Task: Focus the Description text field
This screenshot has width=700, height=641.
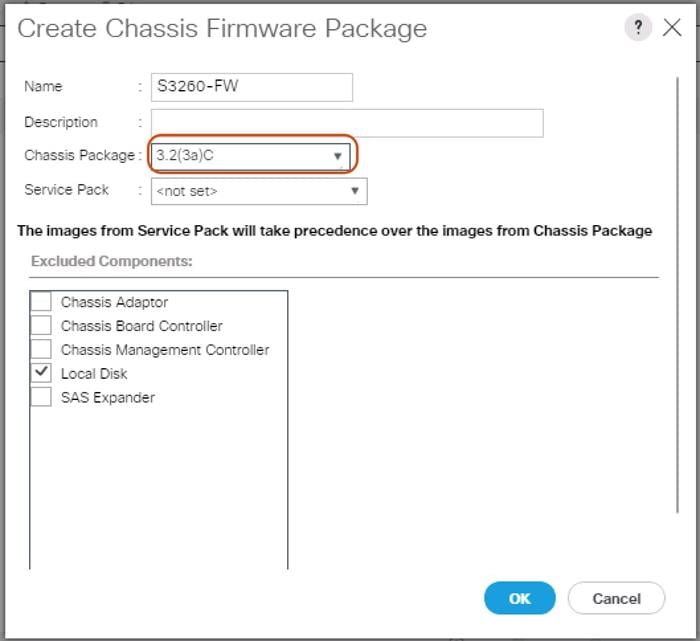Action: click(x=346, y=123)
